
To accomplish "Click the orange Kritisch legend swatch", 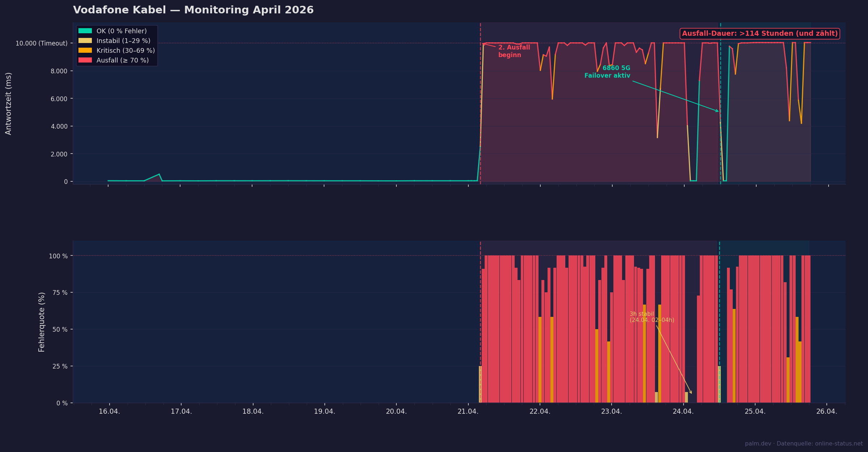I will point(85,51).
